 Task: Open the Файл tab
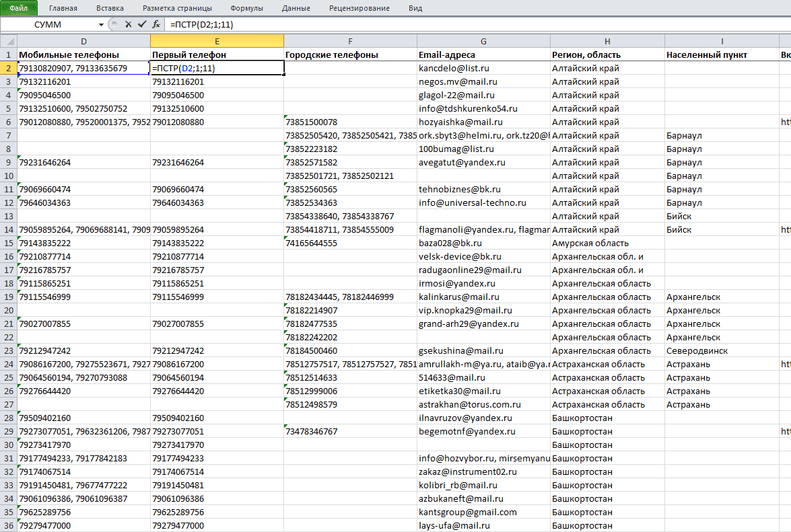19,8
